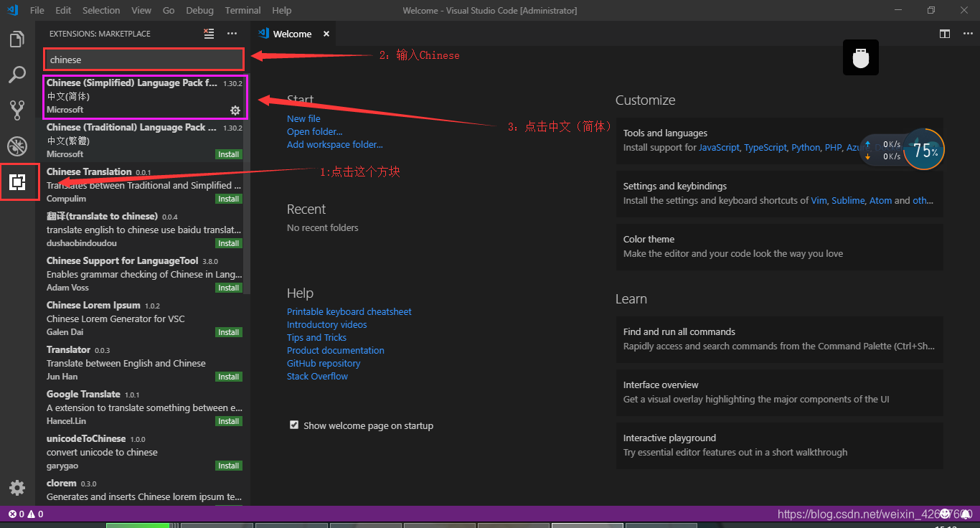This screenshot has width=980, height=528.
Task: Select Chinese (Simplified) Language Pack entry
Action: point(144,96)
